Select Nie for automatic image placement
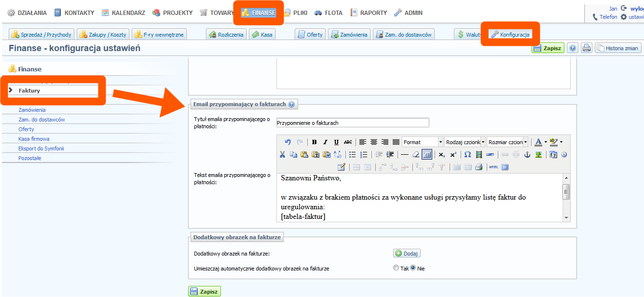 (413, 268)
